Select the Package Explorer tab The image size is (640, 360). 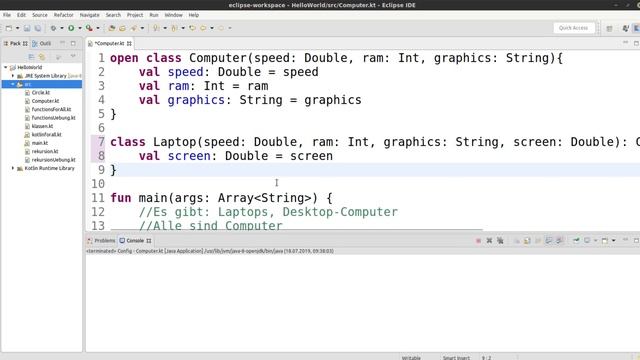(x=15, y=43)
